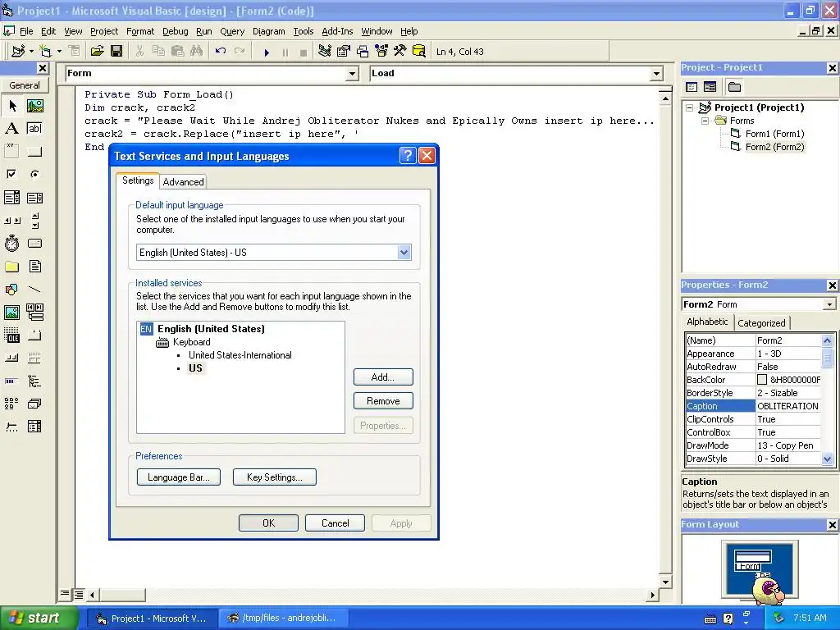The image size is (840, 630).
Task: Open the Add-Ins menu
Action: point(337,31)
